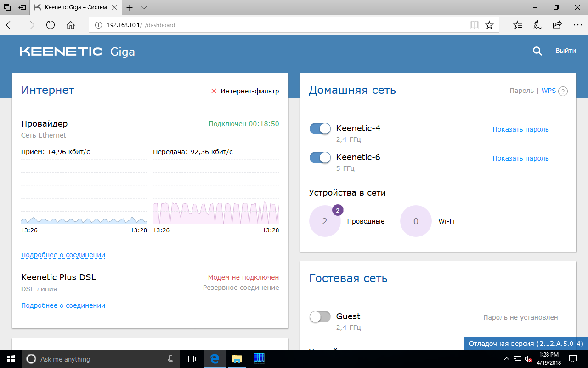Click the Передача upload speed graph
The image size is (588, 368).
[216, 192]
